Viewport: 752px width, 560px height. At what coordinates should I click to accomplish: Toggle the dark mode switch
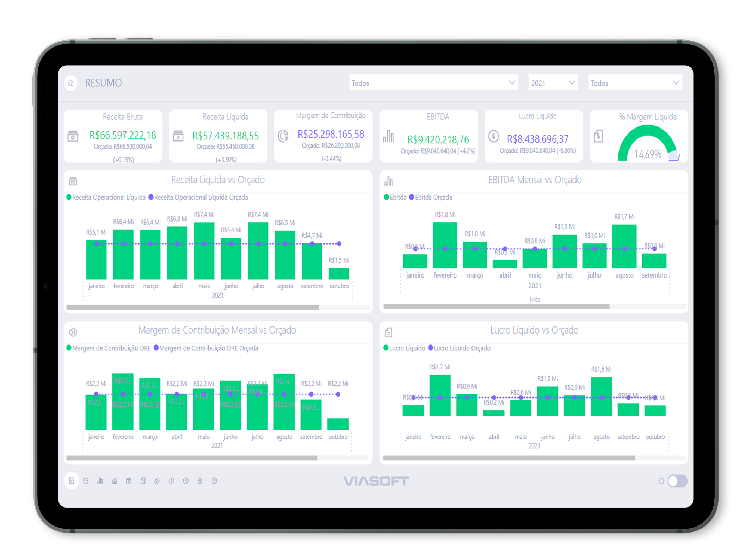click(677, 481)
